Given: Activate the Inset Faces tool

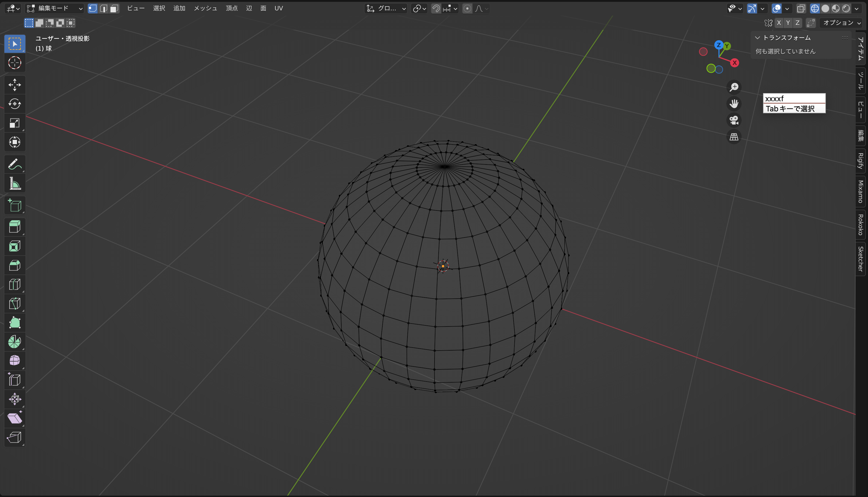Looking at the screenshot, I should pyautogui.click(x=15, y=246).
